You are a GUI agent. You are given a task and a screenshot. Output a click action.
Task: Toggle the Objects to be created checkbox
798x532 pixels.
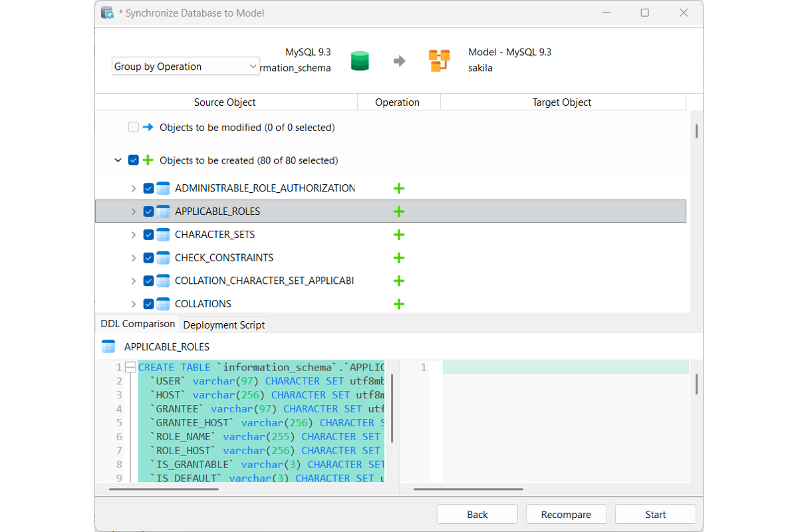tap(133, 160)
